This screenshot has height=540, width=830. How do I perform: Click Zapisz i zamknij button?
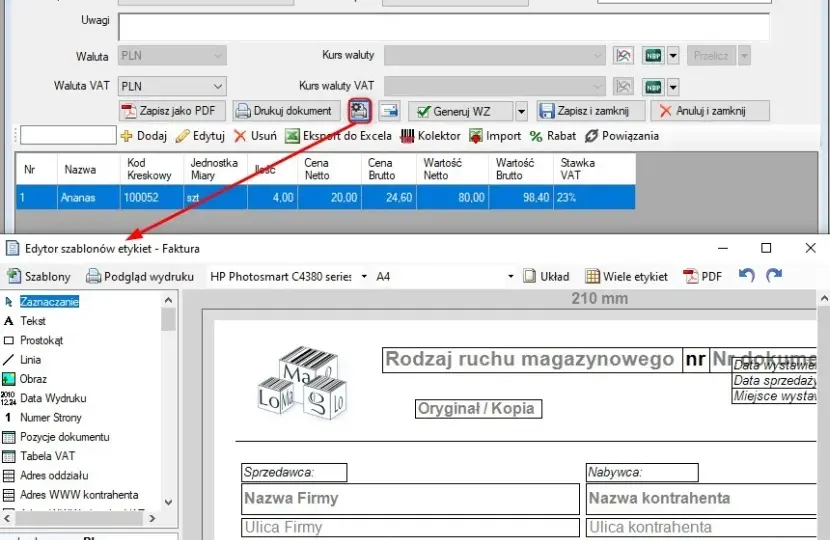(x=591, y=111)
